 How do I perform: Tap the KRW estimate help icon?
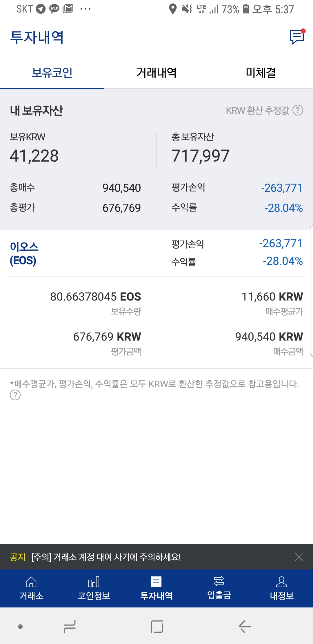click(x=298, y=110)
